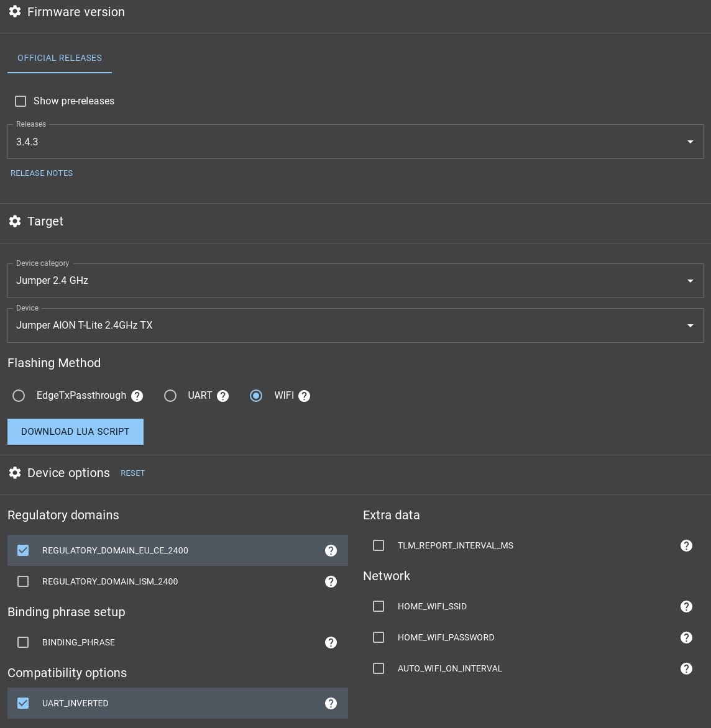Select EdgeTxPassthrough flashing method
Image resolution: width=711 pixels, height=728 pixels.
point(19,396)
